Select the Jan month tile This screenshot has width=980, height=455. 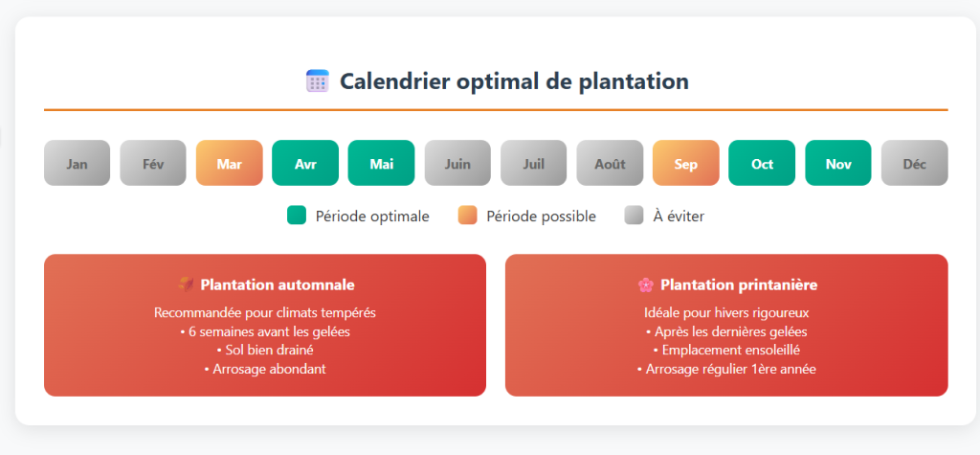[77, 163]
